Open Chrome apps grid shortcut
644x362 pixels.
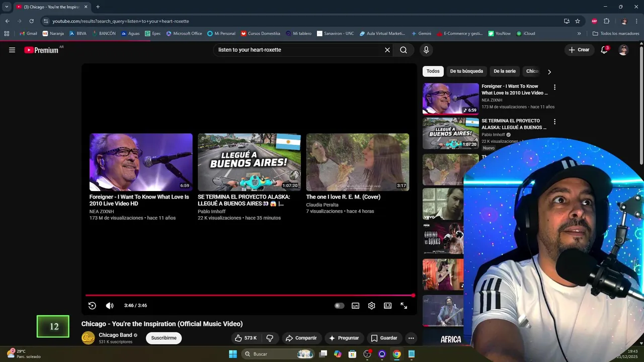point(7,34)
